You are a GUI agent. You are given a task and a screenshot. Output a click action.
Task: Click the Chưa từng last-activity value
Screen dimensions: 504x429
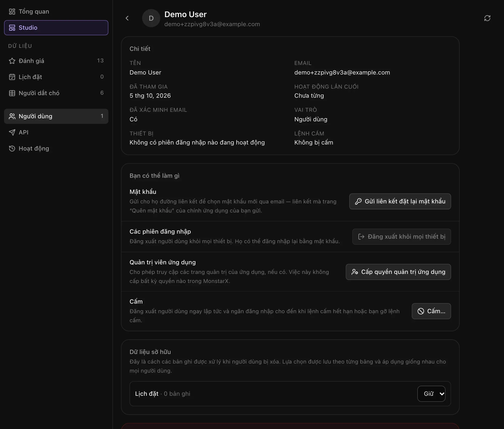[309, 96]
